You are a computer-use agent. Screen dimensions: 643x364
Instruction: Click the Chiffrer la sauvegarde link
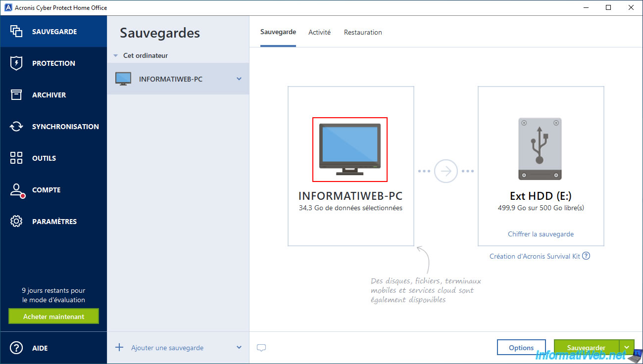coord(541,234)
